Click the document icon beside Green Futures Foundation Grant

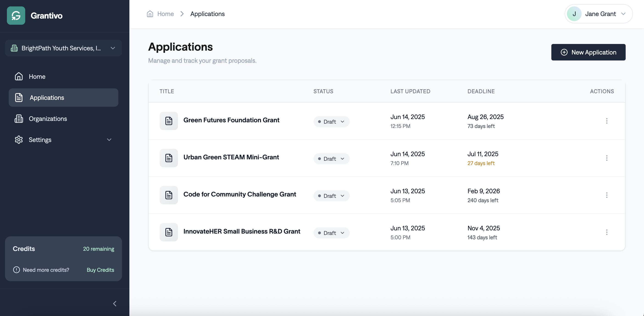click(169, 121)
